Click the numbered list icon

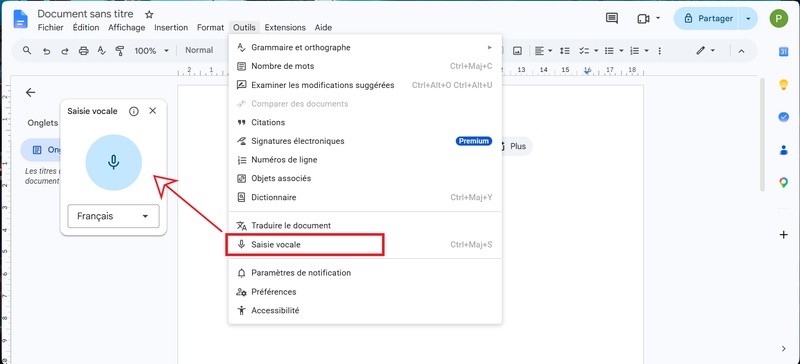(x=635, y=51)
